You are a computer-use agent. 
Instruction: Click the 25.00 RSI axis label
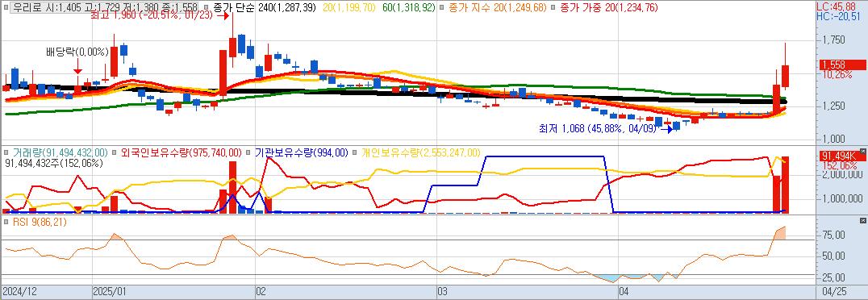coord(833,277)
